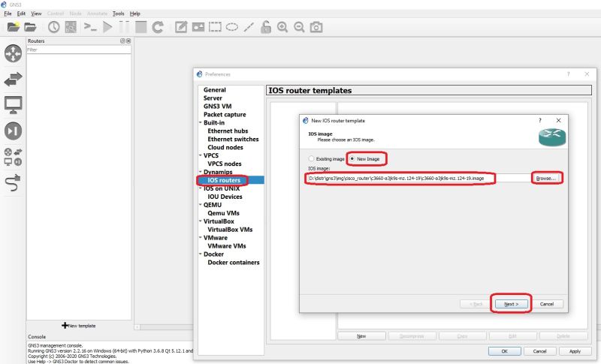The width and height of the screenshot is (601, 364).
Task: Start all nodes with play icon
Action: point(107,27)
